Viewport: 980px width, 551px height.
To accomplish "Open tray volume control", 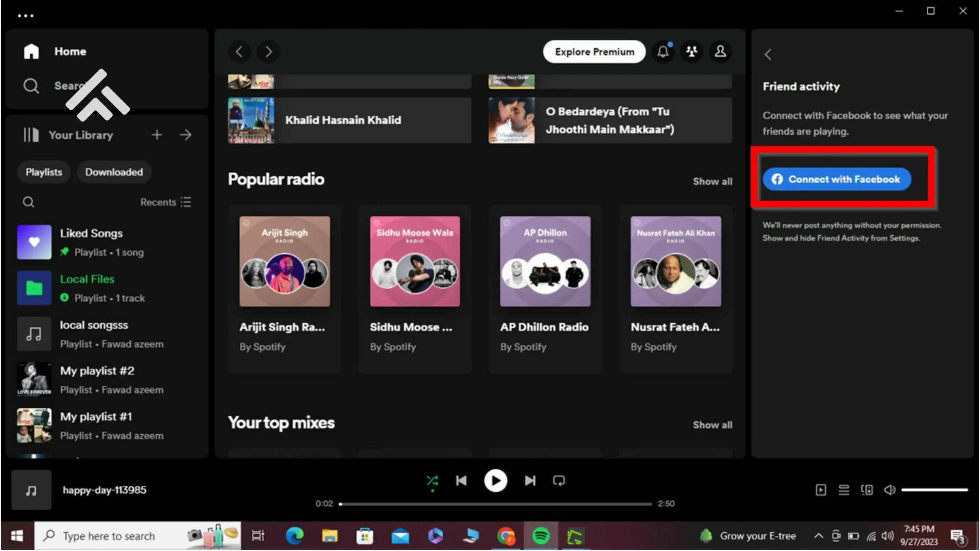I will [887, 536].
